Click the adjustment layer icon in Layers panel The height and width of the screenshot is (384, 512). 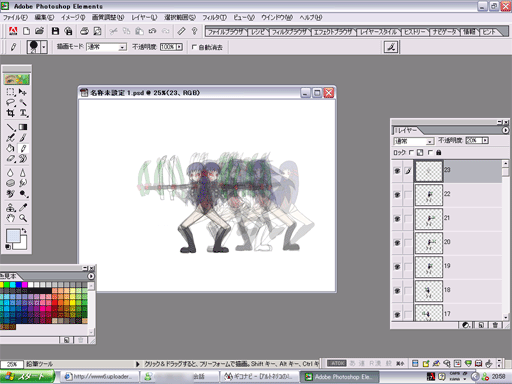coord(466,325)
